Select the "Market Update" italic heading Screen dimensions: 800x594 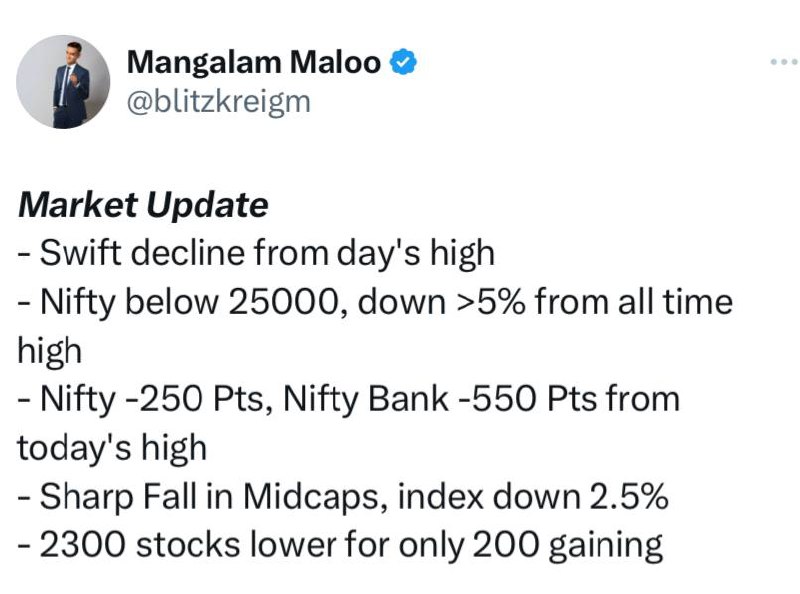(143, 205)
